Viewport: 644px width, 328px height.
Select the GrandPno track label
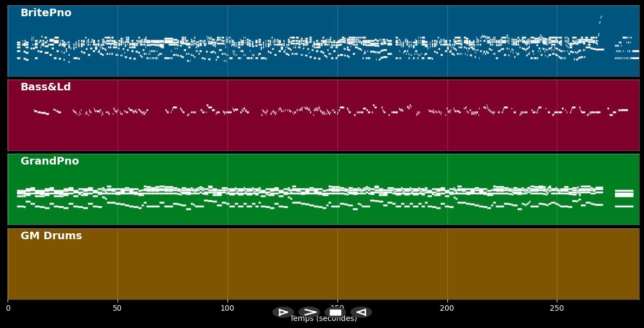pos(50,161)
